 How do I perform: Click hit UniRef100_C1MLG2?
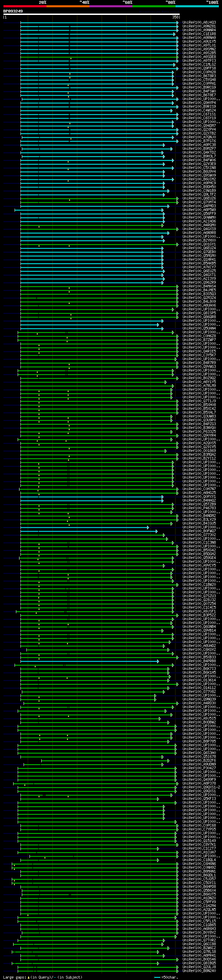click(x=199, y=64)
